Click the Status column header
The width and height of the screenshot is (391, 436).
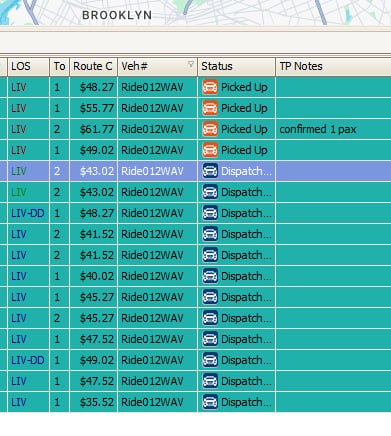click(236, 66)
